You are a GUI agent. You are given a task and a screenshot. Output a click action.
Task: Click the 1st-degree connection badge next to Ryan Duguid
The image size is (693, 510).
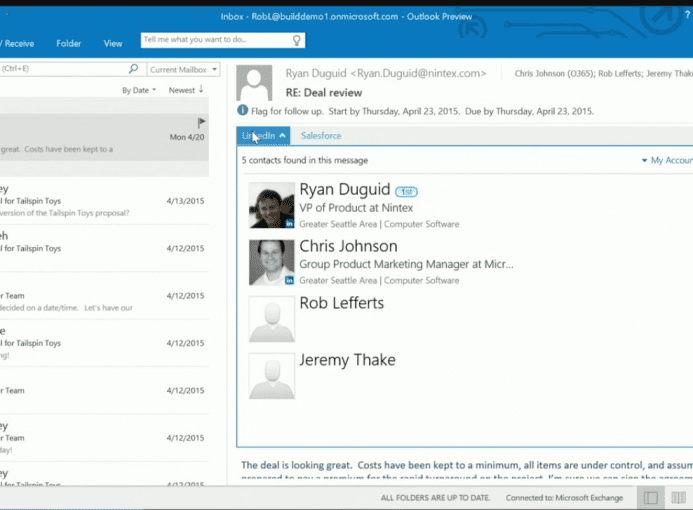[x=406, y=191]
